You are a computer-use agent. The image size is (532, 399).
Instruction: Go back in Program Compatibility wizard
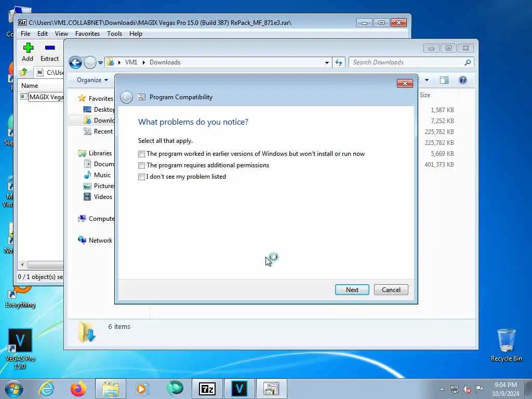pos(127,97)
